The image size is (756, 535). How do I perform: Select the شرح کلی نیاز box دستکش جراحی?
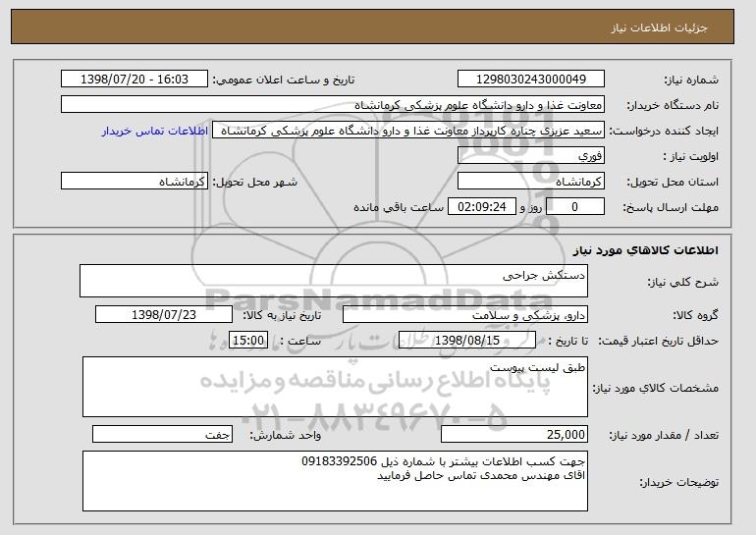pyautogui.click(x=334, y=281)
